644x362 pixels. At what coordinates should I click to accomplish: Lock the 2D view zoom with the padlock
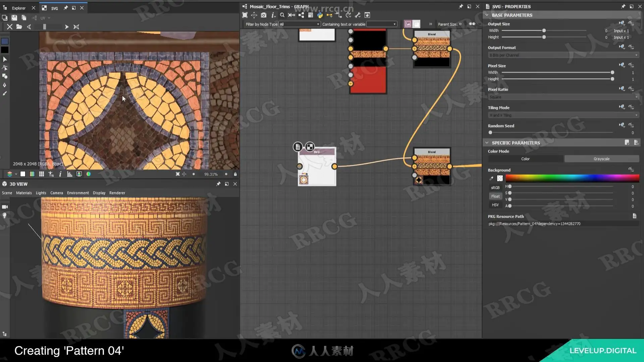pos(235,174)
